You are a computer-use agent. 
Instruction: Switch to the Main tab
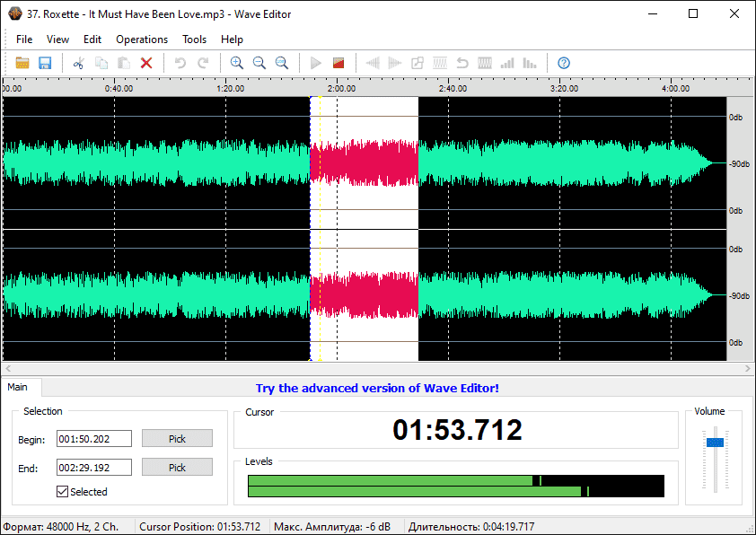(18, 388)
